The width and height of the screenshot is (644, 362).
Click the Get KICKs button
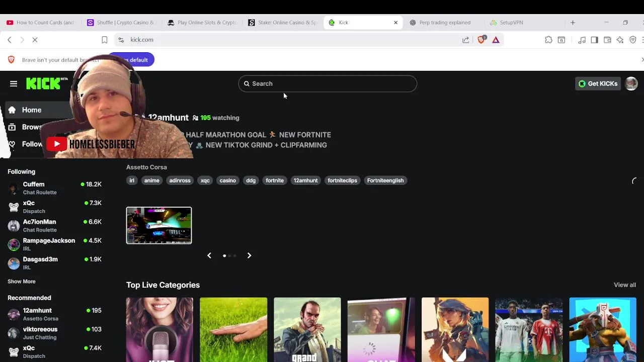pos(598,84)
